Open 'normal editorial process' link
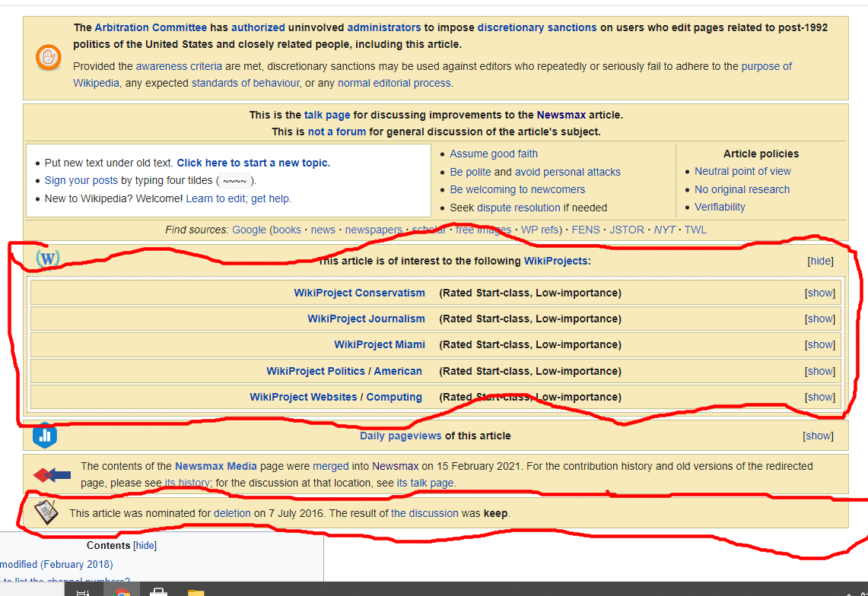Image resolution: width=868 pixels, height=596 pixels. coord(394,83)
